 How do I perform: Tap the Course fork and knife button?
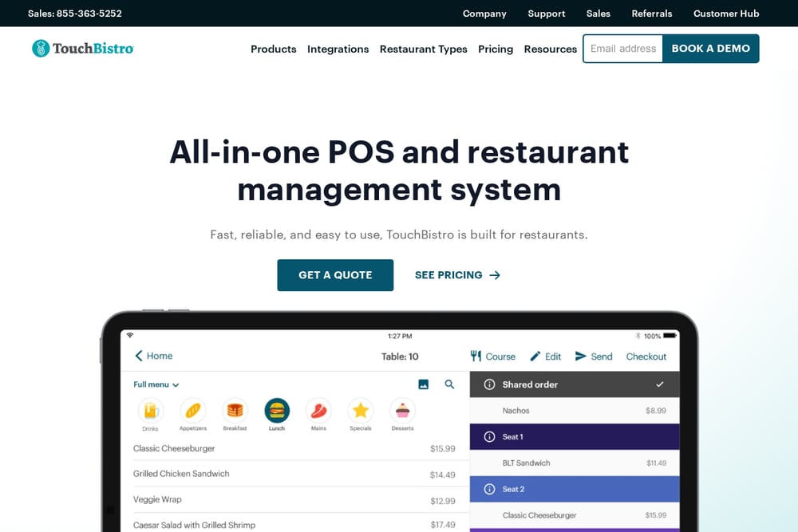pos(492,357)
